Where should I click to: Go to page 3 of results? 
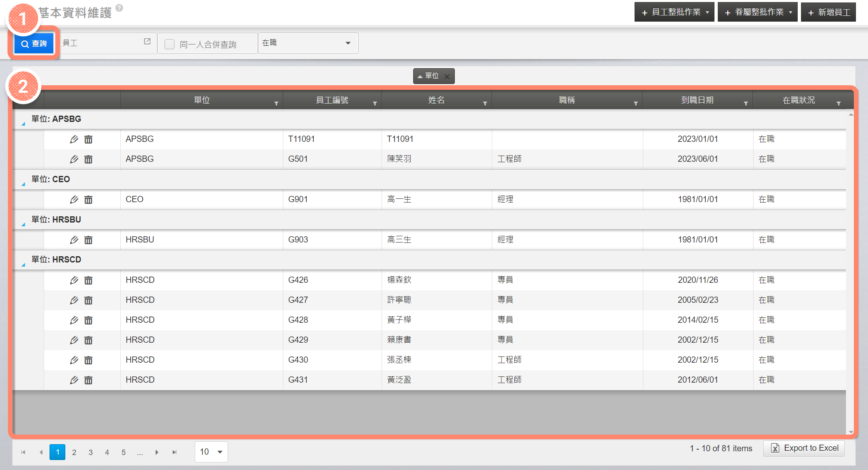pyautogui.click(x=91, y=452)
